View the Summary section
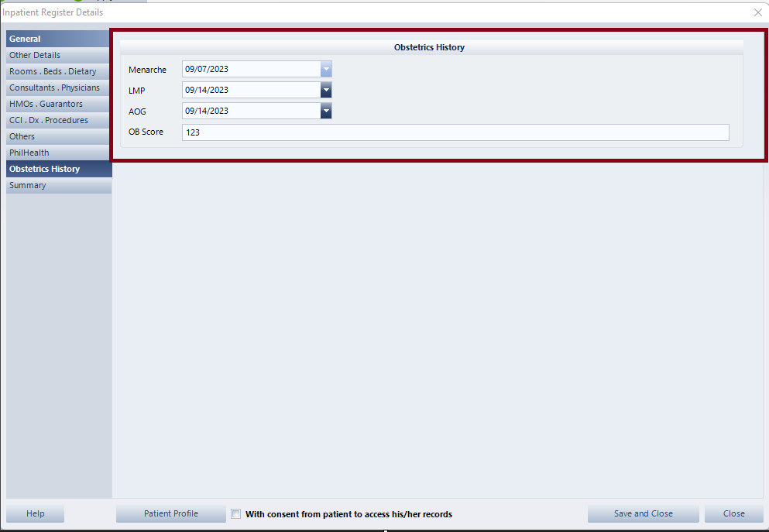 pos(58,185)
